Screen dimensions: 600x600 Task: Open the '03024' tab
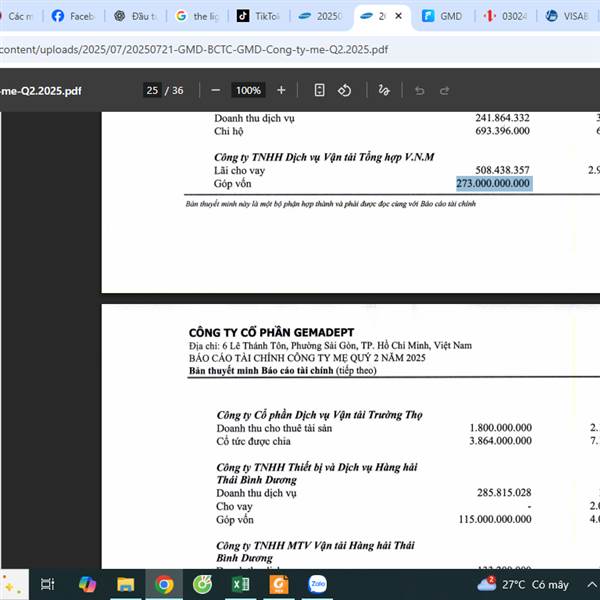click(x=505, y=16)
